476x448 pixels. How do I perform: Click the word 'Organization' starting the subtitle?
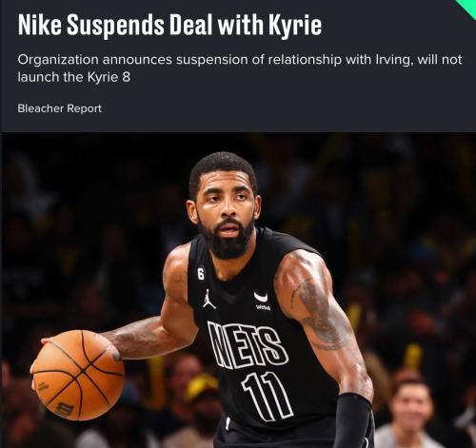[x=58, y=60]
